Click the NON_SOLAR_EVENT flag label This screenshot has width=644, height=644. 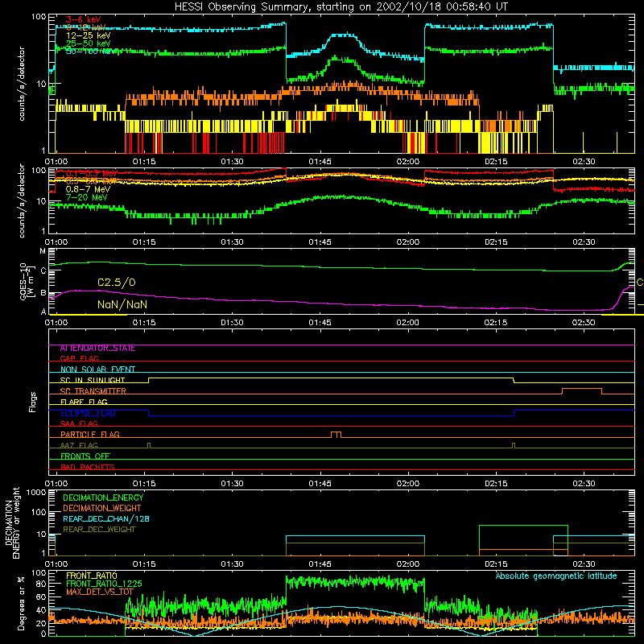click(x=97, y=369)
